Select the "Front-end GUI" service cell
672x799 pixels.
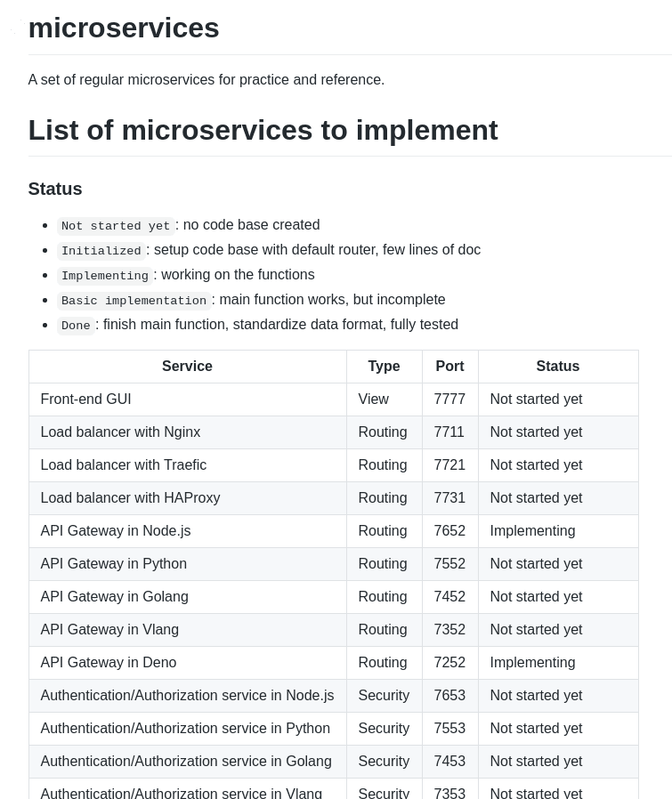point(85,399)
